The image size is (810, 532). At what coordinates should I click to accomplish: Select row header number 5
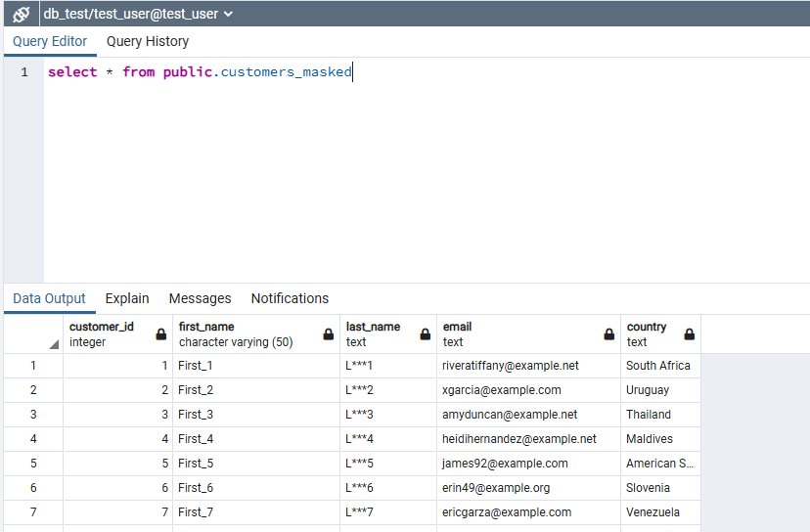(x=33, y=464)
